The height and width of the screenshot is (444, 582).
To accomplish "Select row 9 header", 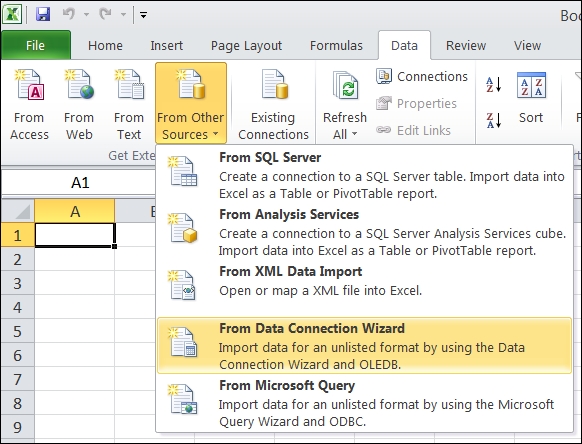I will pos(18,427).
